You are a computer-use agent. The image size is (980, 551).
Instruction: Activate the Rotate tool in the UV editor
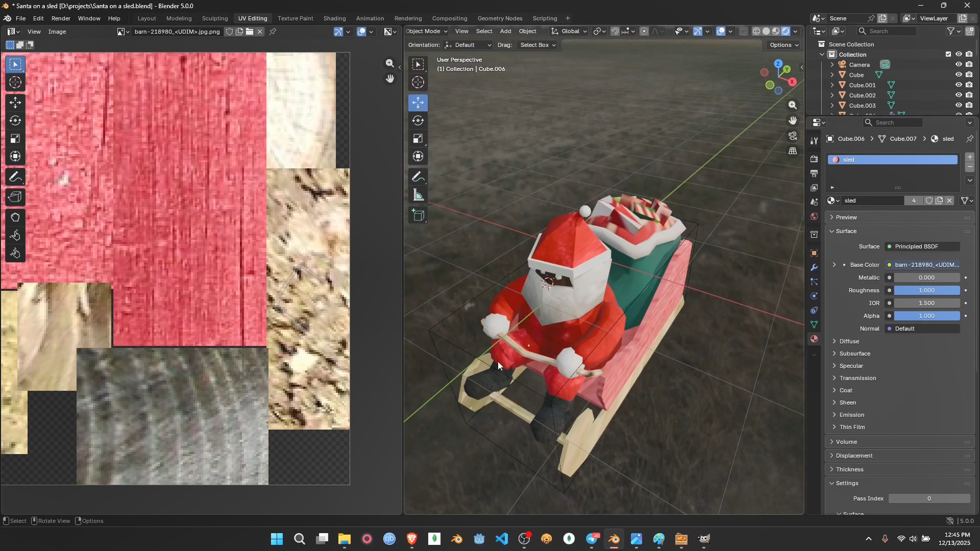pos(15,121)
